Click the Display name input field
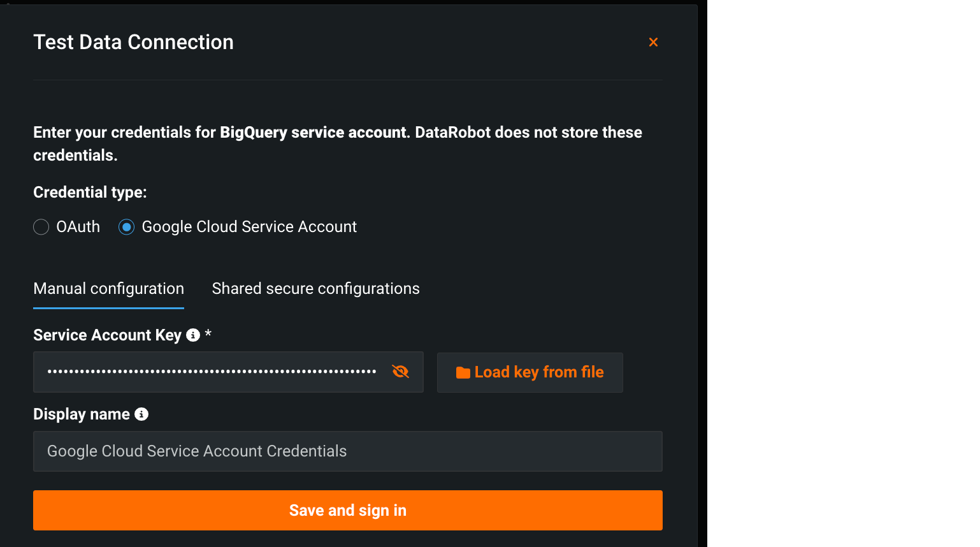980x547 pixels. [347, 451]
